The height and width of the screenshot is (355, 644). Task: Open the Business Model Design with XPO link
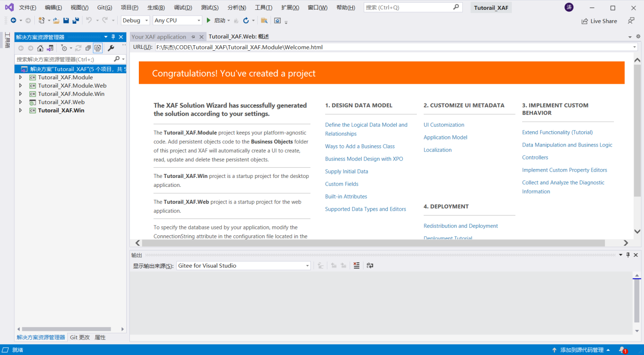364,159
